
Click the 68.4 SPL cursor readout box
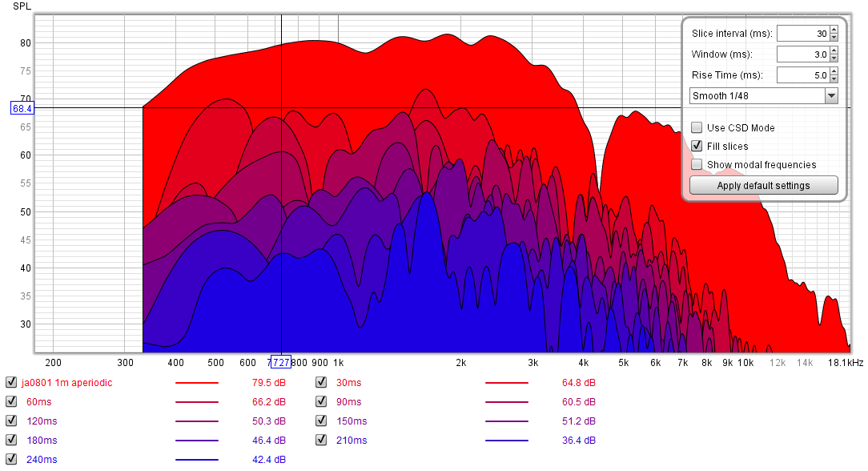[x=22, y=108]
